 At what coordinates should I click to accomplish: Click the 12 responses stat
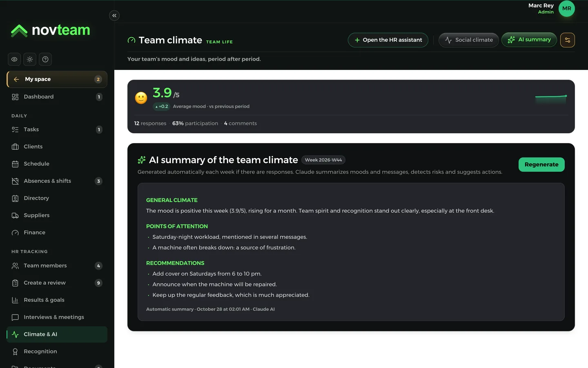[150, 123]
